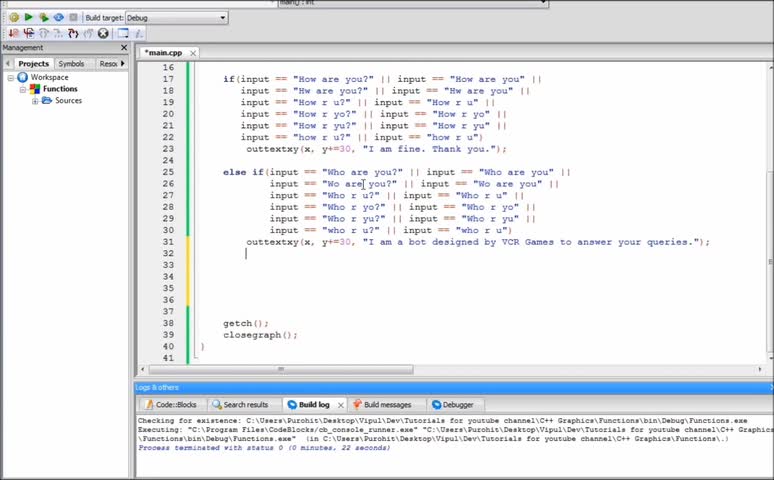774x480 pixels.
Task: Click the "Process terminated with status 0" log line
Action: click(264, 448)
